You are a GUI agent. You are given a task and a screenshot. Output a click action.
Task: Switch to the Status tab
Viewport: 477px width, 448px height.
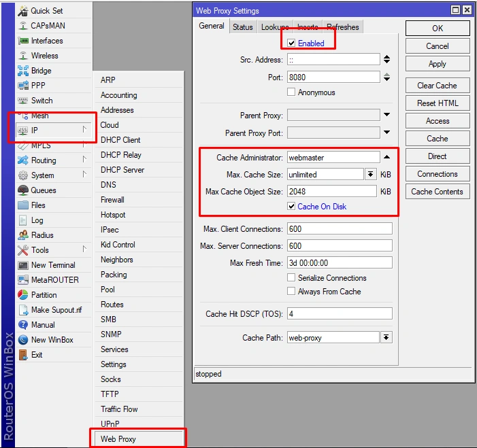(x=242, y=27)
